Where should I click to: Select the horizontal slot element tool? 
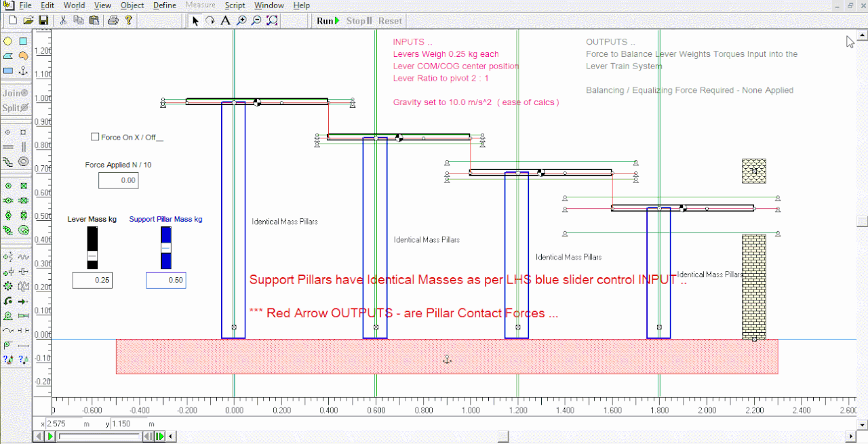[x=8, y=146]
